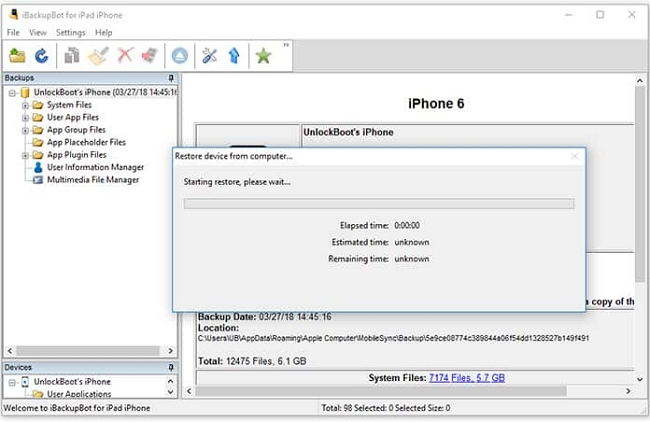The width and height of the screenshot is (650, 422).
Task: Select UnlockBoot's iPhone in Devices panel
Action: point(72,381)
